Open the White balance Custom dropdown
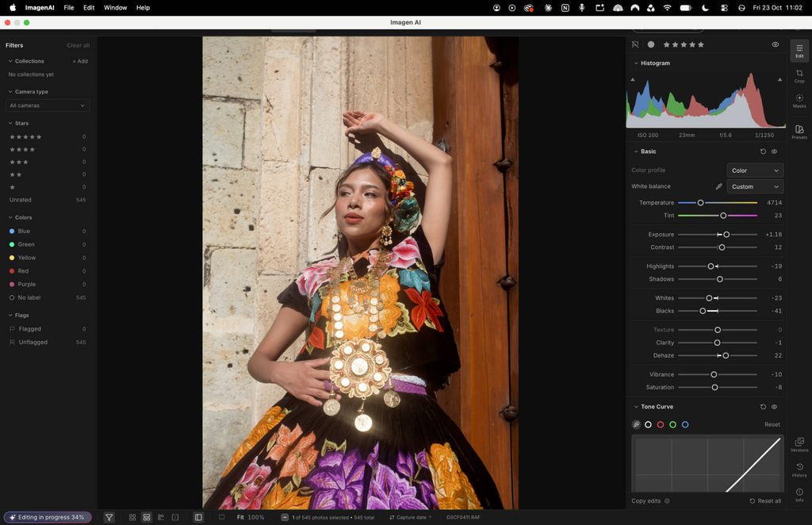812x525 pixels. tap(755, 186)
